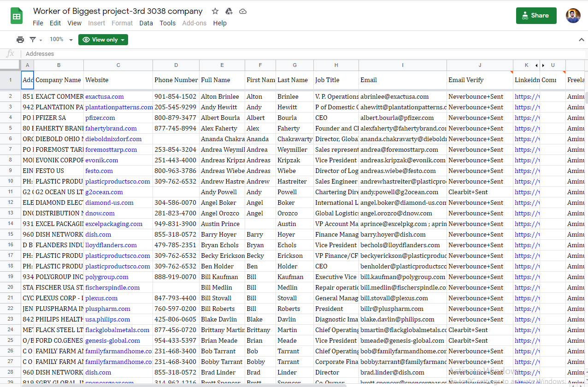Screen dimensions: 588x387
Task: Click the Share button
Action: (536, 15)
